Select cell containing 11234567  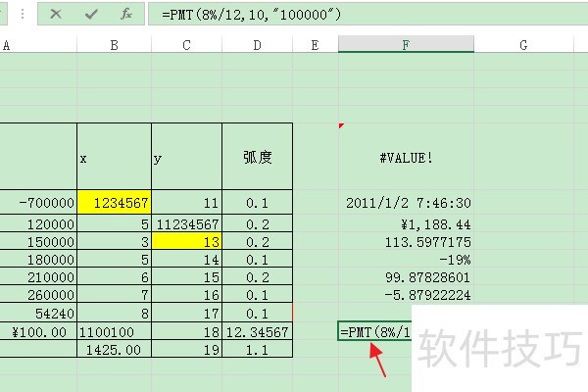(186, 223)
